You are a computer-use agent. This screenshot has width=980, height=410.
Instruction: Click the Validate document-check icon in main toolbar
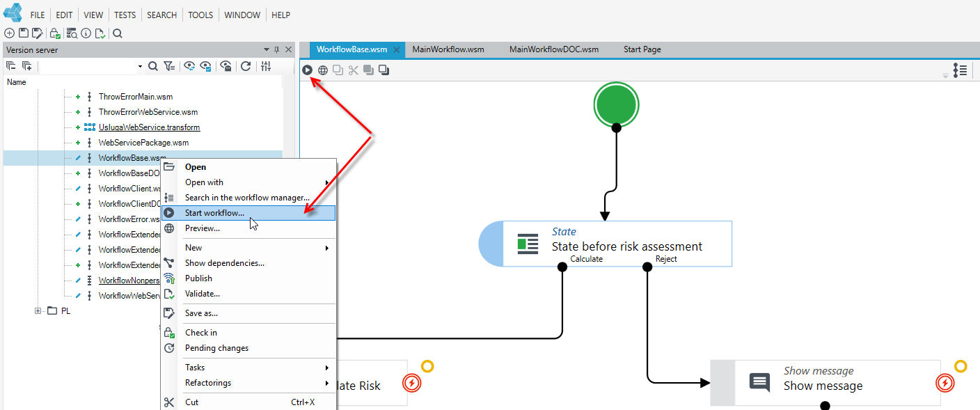pos(100,33)
